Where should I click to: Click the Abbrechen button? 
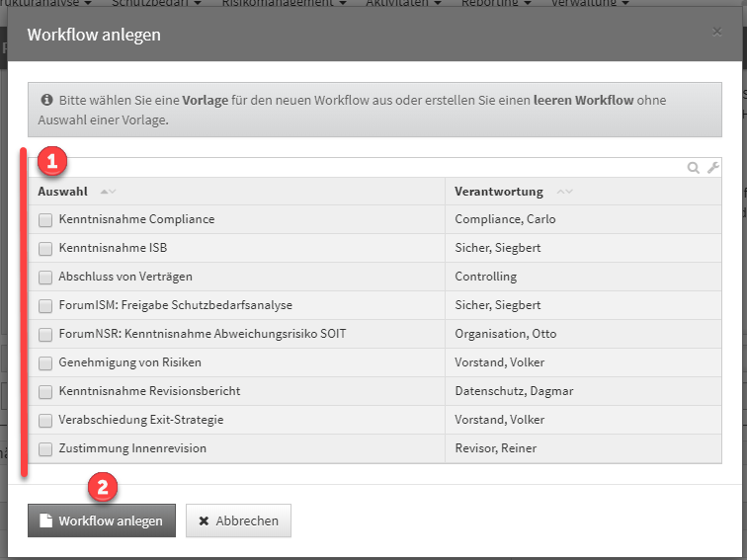click(x=238, y=520)
